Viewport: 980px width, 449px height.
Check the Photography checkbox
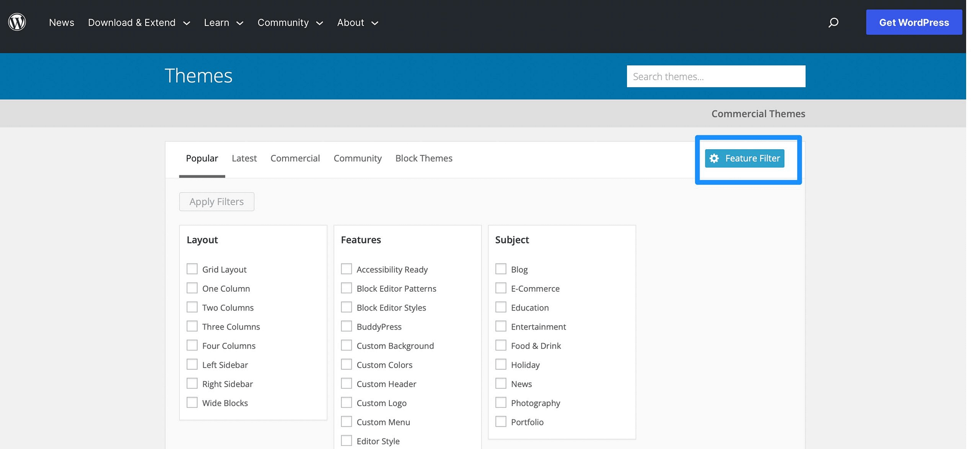click(x=501, y=403)
